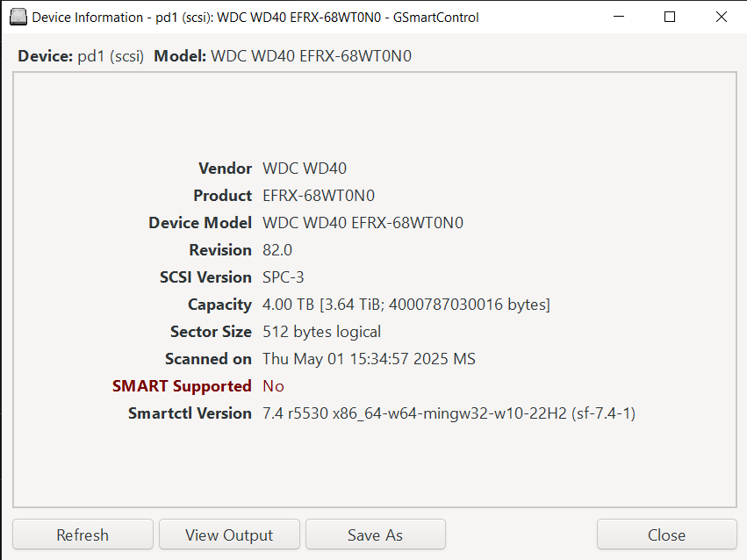Close the dialog with Close button
This screenshot has height=560, width=747.
tap(666, 535)
